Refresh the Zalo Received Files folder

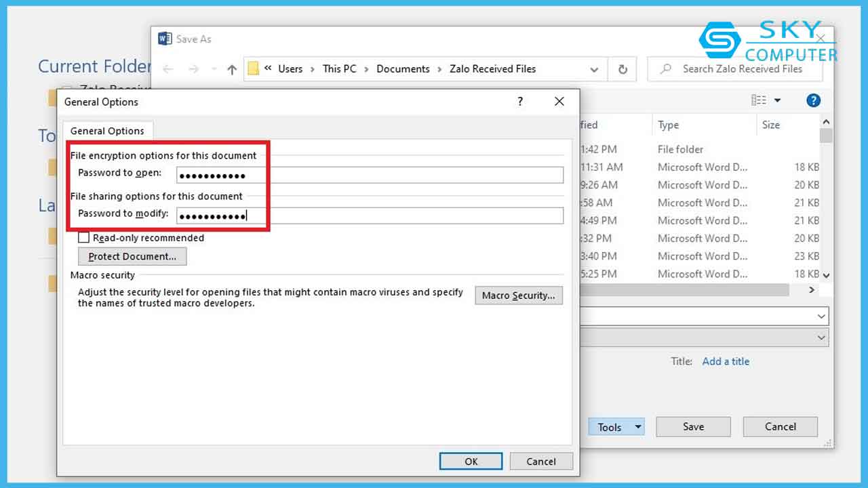[622, 69]
